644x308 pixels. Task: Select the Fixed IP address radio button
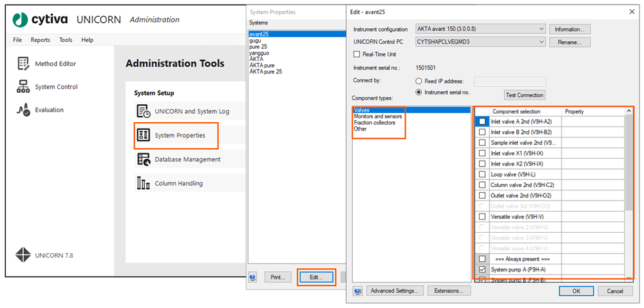(420, 82)
